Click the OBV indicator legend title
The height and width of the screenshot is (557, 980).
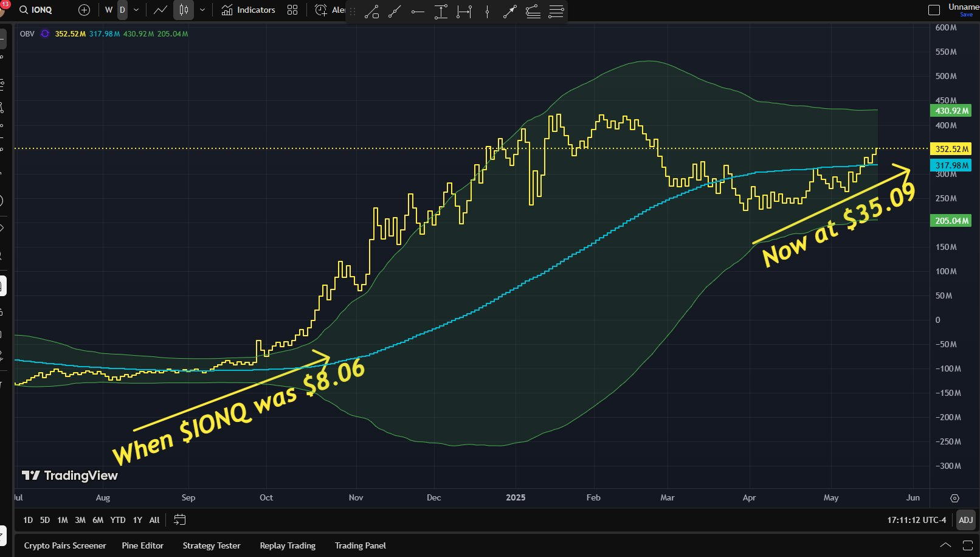pos(27,34)
